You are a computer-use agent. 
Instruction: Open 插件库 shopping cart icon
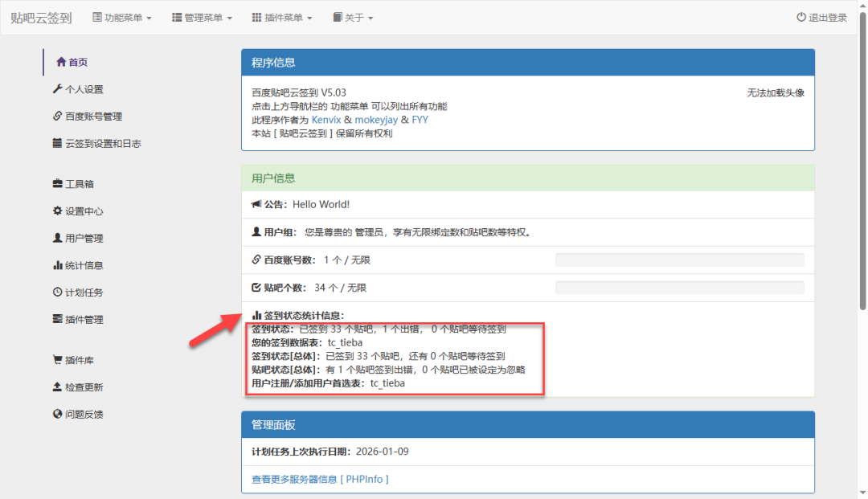click(57, 360)
